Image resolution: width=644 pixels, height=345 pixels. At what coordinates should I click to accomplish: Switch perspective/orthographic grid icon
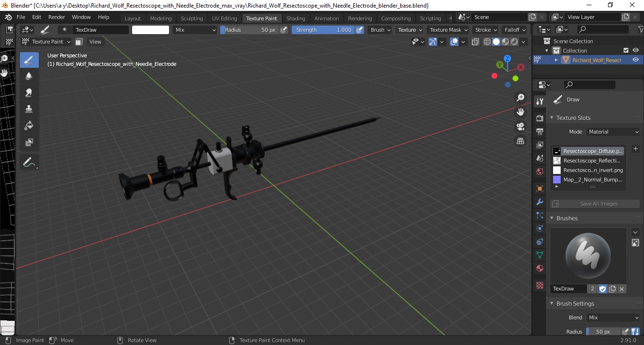(520, 141)
